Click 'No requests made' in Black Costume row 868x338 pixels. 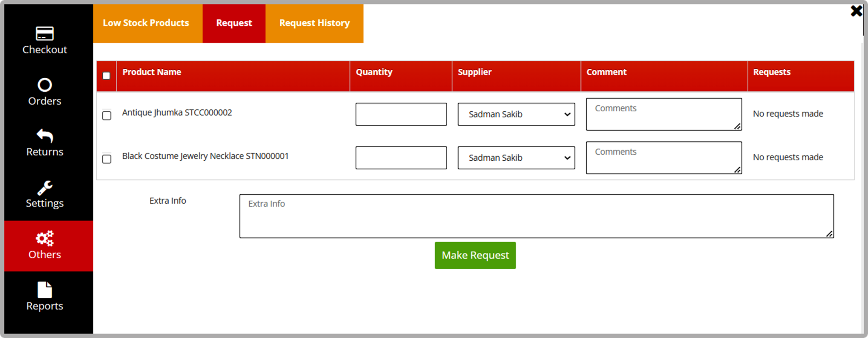tap(788, 157)
